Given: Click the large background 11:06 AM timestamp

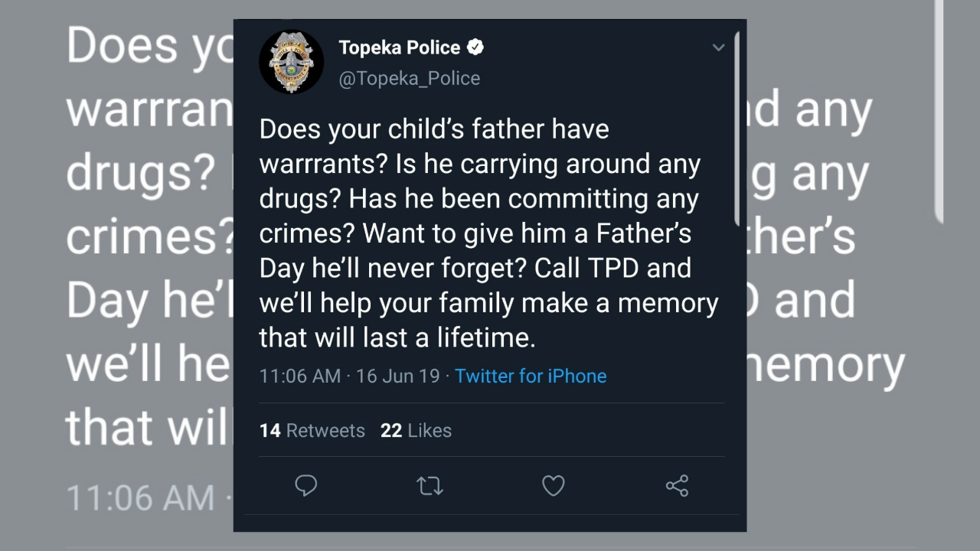Looking at the screenshot, I should pos(141,498).
